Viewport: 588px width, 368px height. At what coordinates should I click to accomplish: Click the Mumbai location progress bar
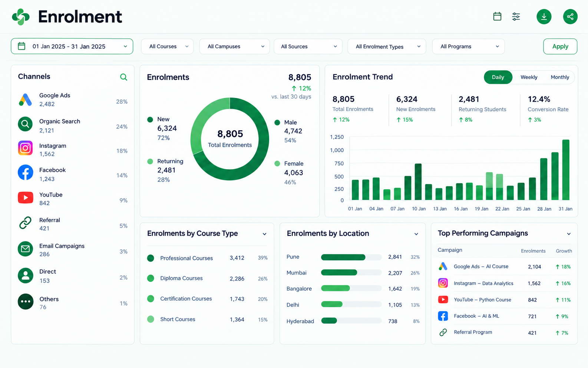pyautogui.click(x=351, y=273)
